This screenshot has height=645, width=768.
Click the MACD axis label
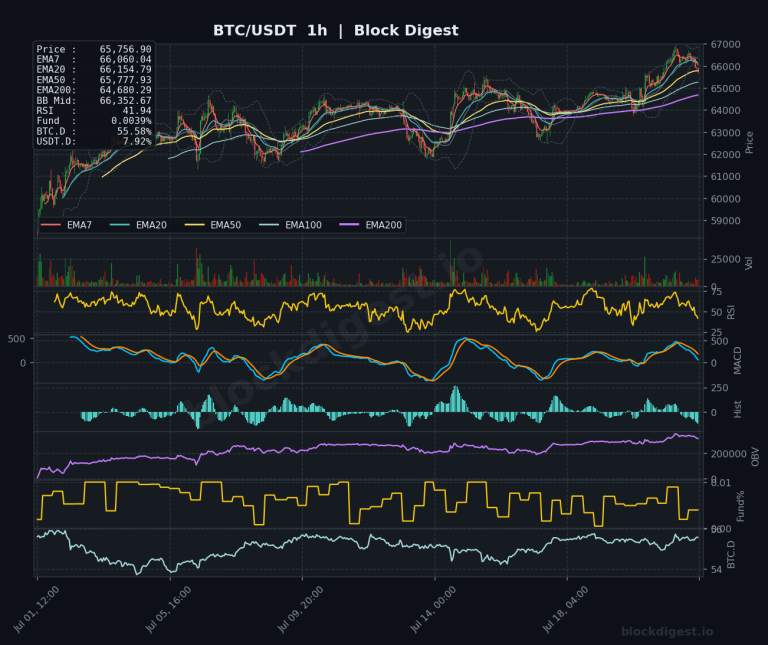coord(738,360)
